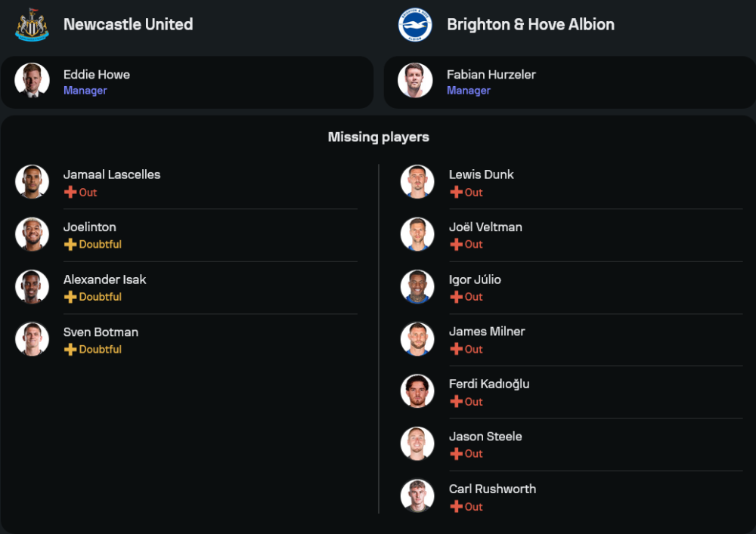The image size is (756, 534).
Task: Open Fabian Hurzeler's manager photo
Action: click(x=415, y=80)
